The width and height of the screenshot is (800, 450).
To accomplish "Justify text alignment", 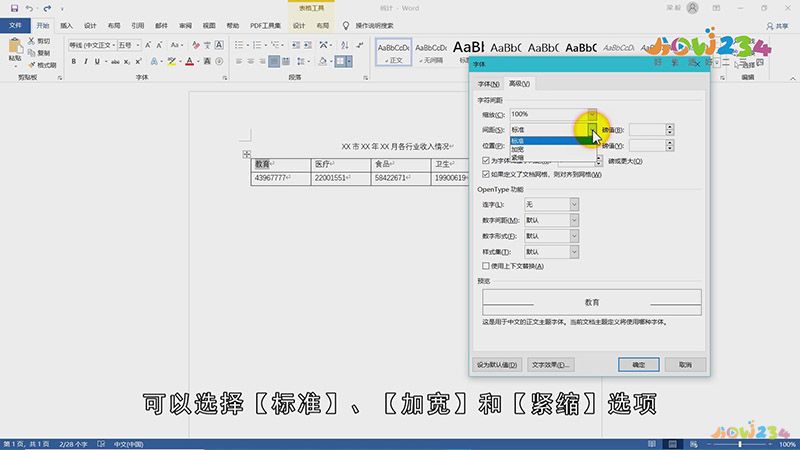I will coord(274,61).
